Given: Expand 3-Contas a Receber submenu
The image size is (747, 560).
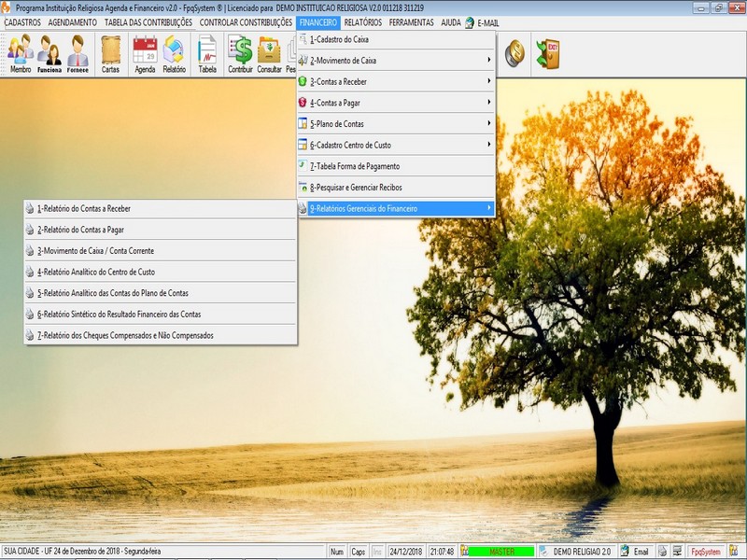Looking at the screenshot, I should coord(396,81).
